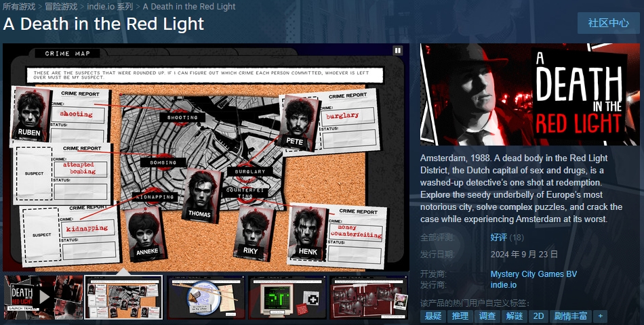Click the 发行日期 label
Image resolution: width=644 pixels, height=325 pixels.
coord(437,255)
